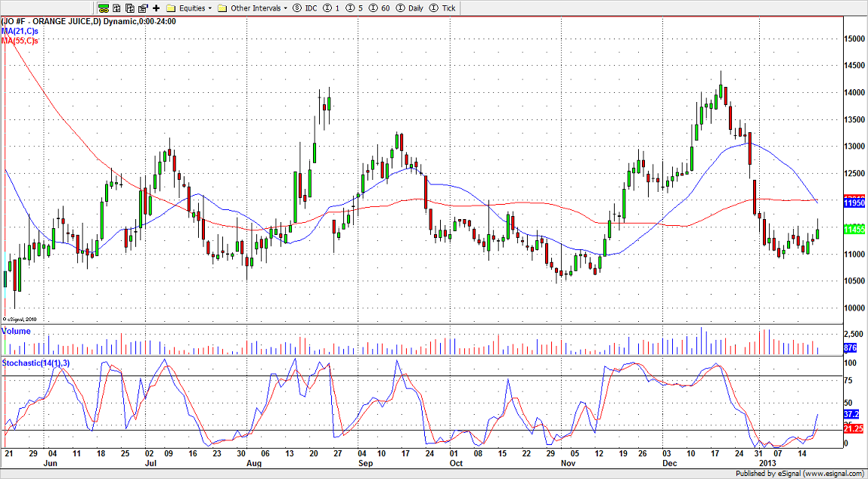
Task: Click the green 11455 last price tag
Action: point(854,229)
